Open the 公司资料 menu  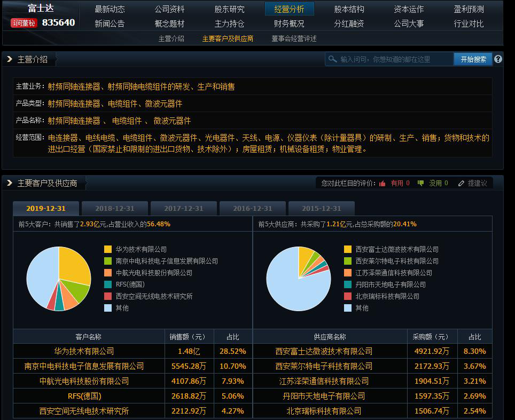pyautogui.click(x=169, y=9)
